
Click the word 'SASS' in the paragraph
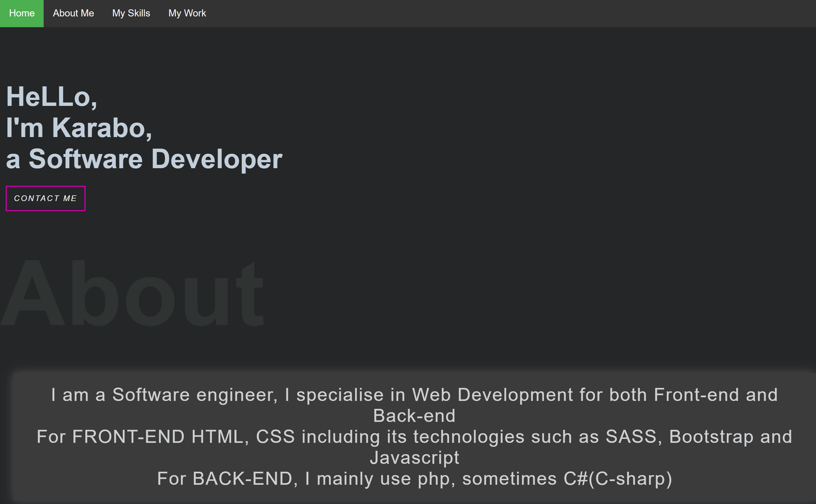point(631,437)
